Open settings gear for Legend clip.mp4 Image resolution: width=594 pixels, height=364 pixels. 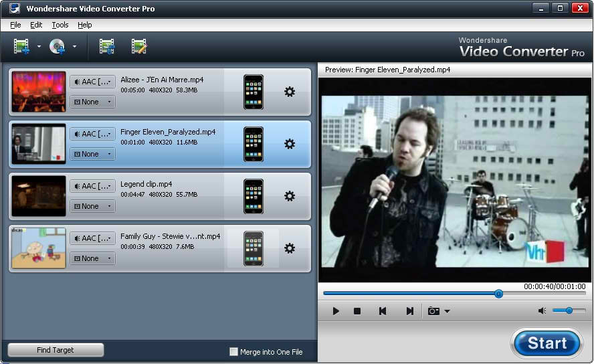(x=290, y=196)
